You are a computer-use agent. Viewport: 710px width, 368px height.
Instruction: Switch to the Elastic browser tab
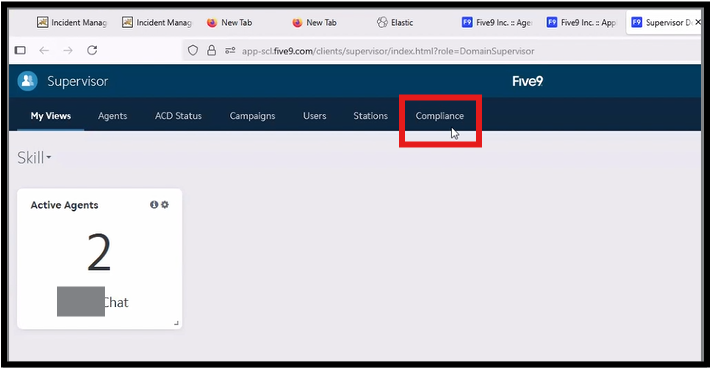395,22
